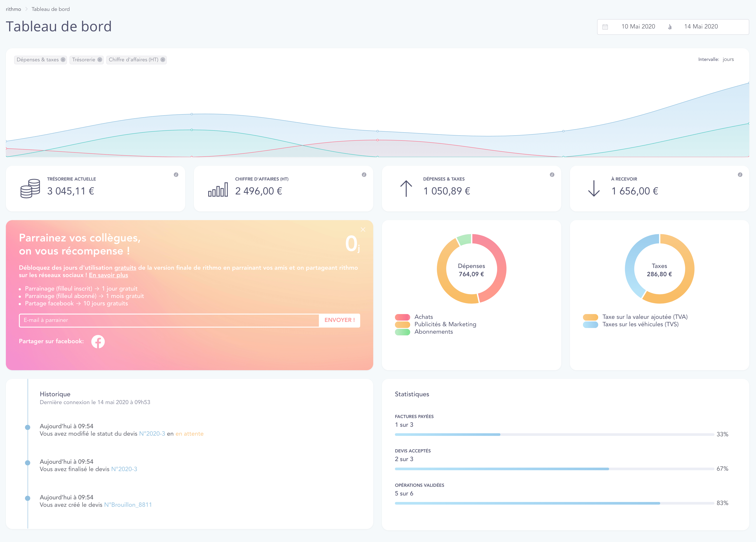The image size is (756, 542).
Task: Click the en attente status link
Action: 189,434
